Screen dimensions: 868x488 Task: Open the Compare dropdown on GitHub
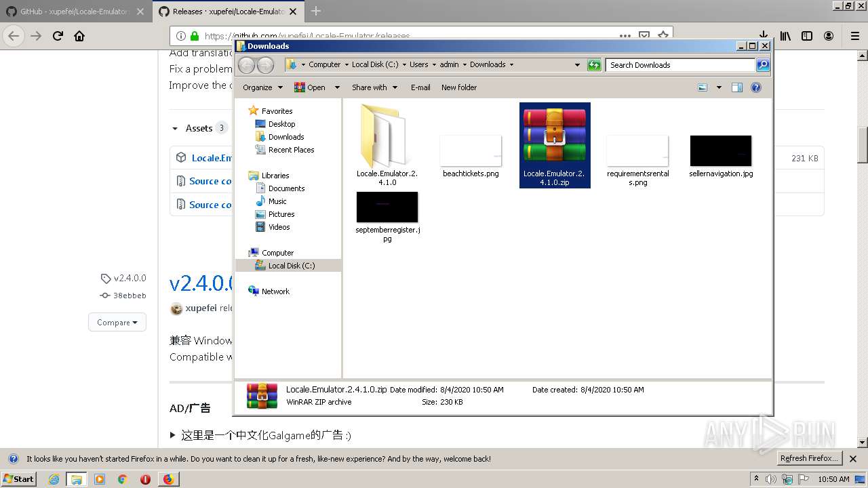point(117,323)
